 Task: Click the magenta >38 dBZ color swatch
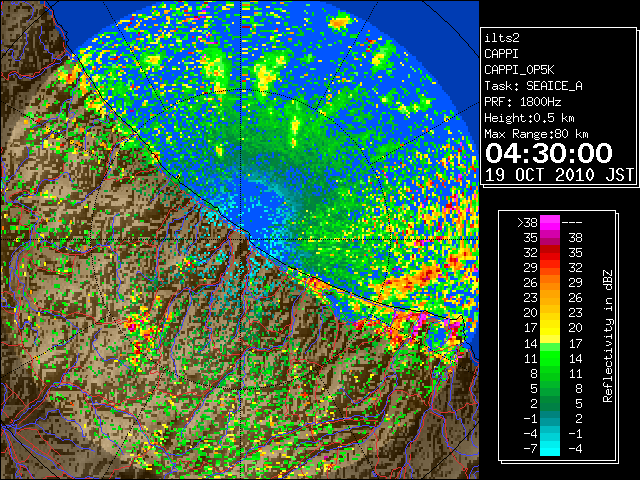[x=550, y=222]
